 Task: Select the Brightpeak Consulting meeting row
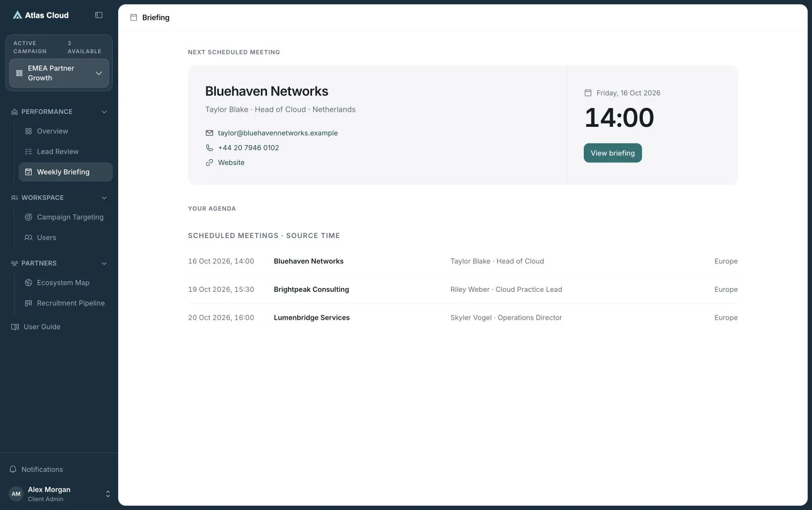pos(463,289)
